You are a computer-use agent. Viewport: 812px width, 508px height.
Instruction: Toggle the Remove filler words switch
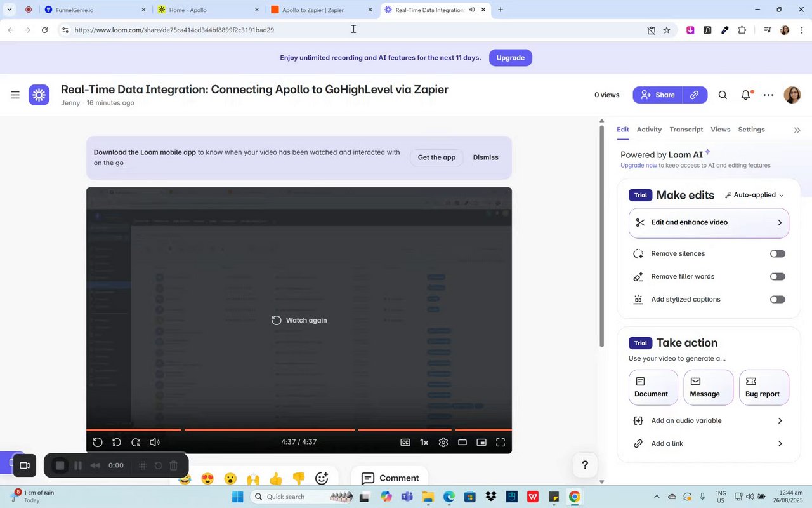click(778, 276)
